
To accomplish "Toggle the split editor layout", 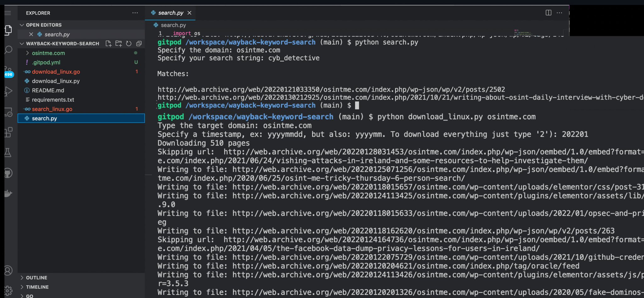I will point(548,13).
